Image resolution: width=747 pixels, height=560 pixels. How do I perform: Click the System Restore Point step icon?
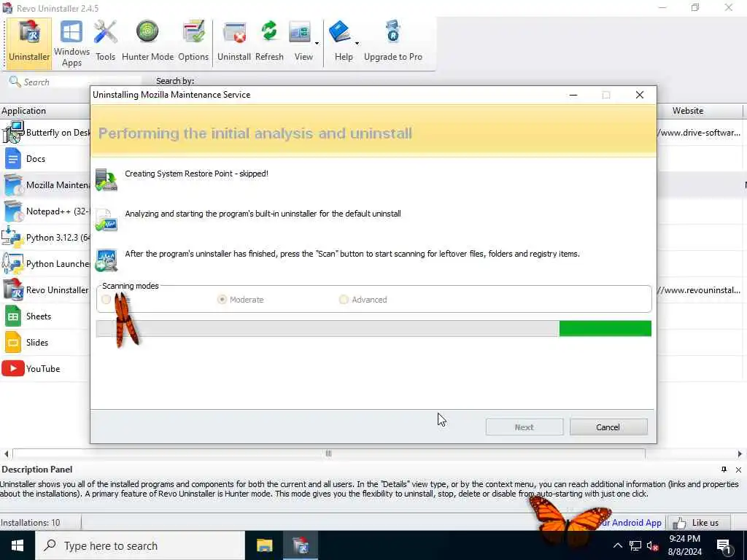[x=107, y=179]
